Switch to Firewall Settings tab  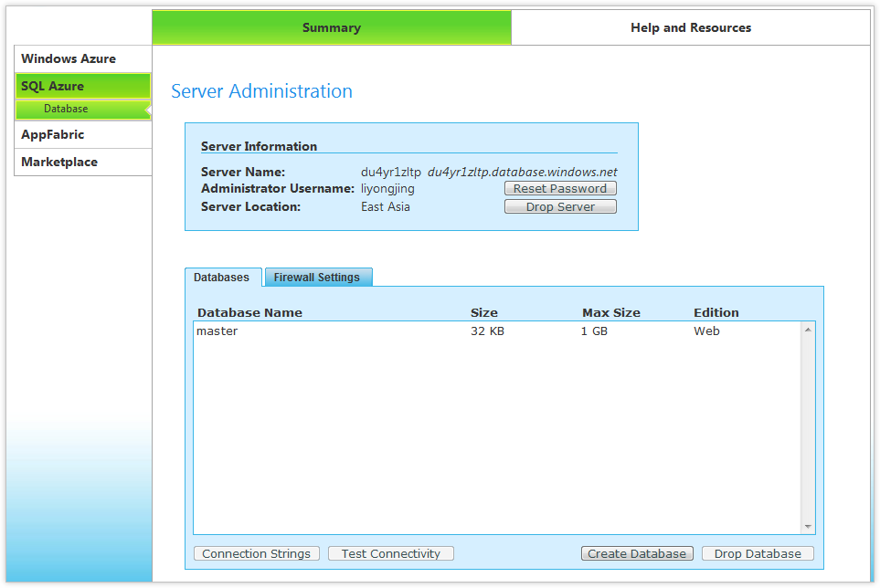317,278
